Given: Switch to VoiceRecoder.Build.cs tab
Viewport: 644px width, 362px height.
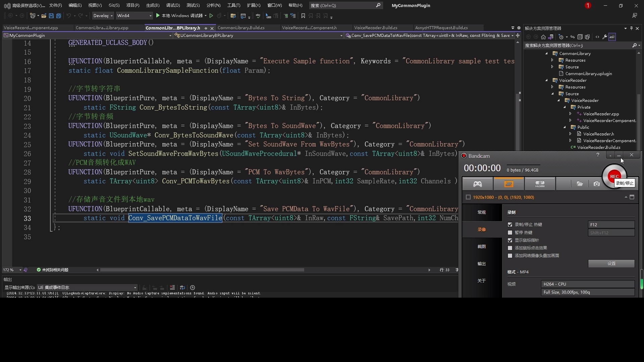Looking at the screenshot, I should click(x=375, y=28).
